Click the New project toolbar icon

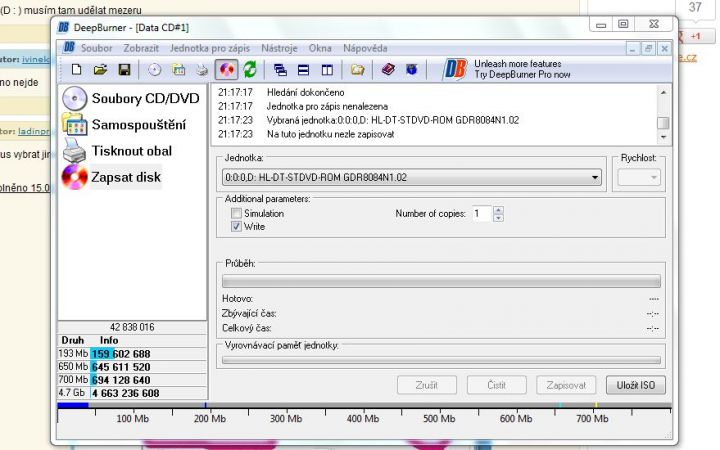[x=77, y=70]
